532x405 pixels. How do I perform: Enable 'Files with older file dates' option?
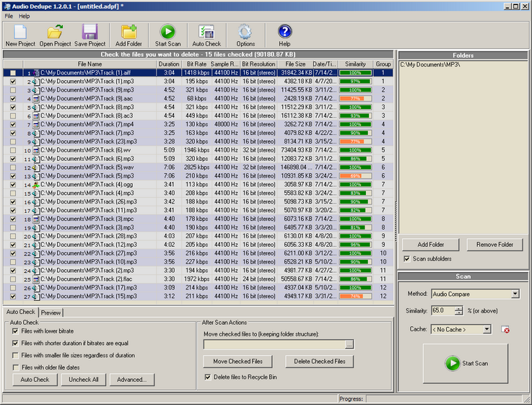(16, 367)
